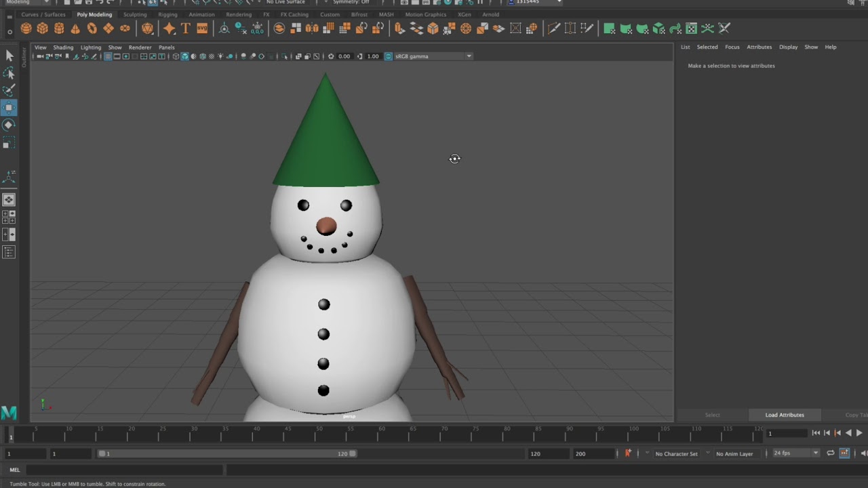Click the set key bookmark icon
The width and height of the screenshot is (868, 488).
(x=628, y=453)
